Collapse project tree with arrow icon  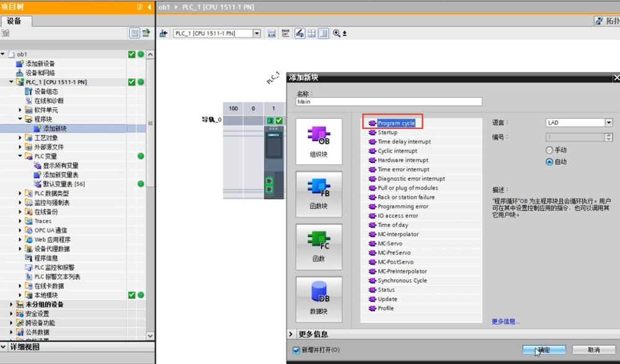click(149, 7)
